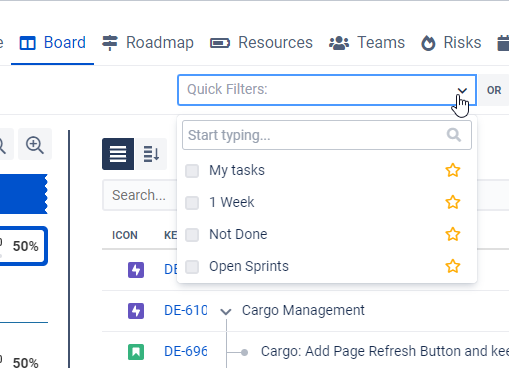Click the Resources battery icon
The height and width of the screenshot is (368, 509).
220,43
